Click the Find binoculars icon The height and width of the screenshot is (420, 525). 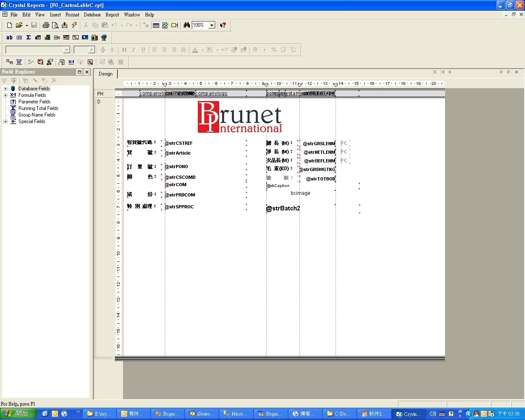[187, 25]
